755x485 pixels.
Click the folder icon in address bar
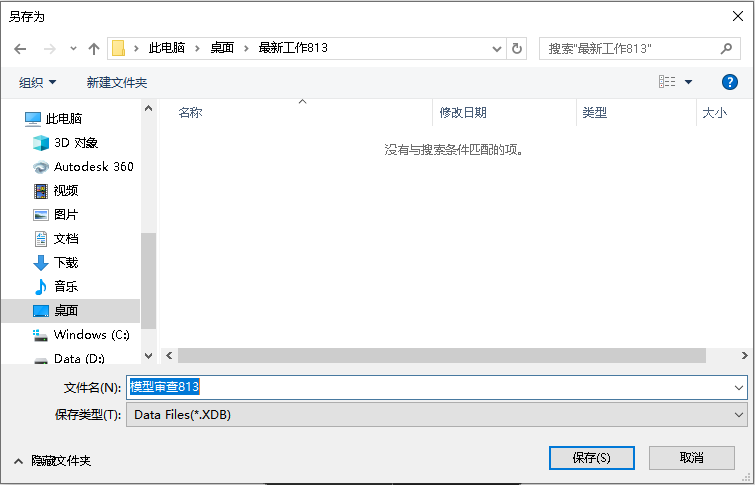pos(118,48)
